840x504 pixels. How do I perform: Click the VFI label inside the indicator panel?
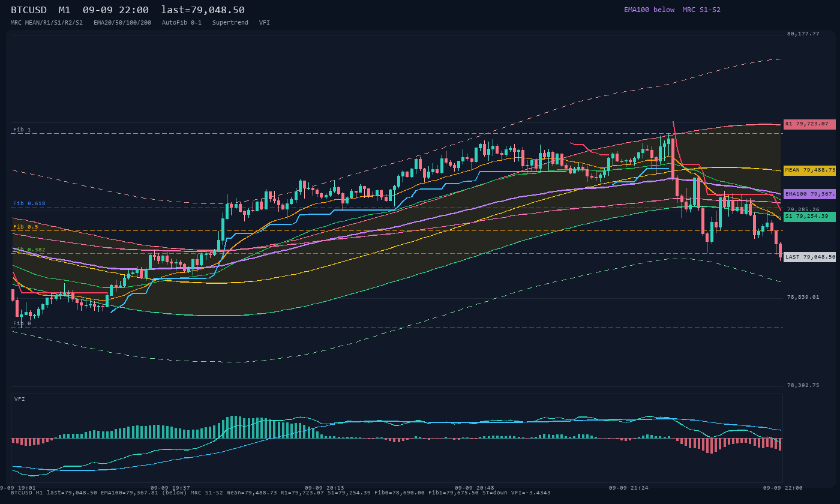[x=20, y=399]
